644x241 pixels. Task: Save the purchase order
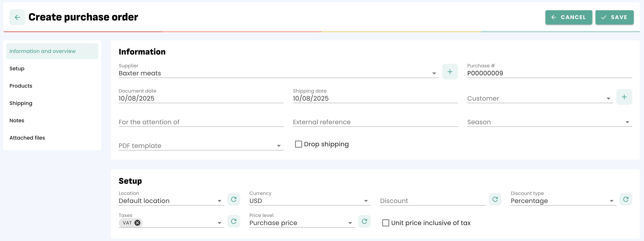tap(614, 17)
